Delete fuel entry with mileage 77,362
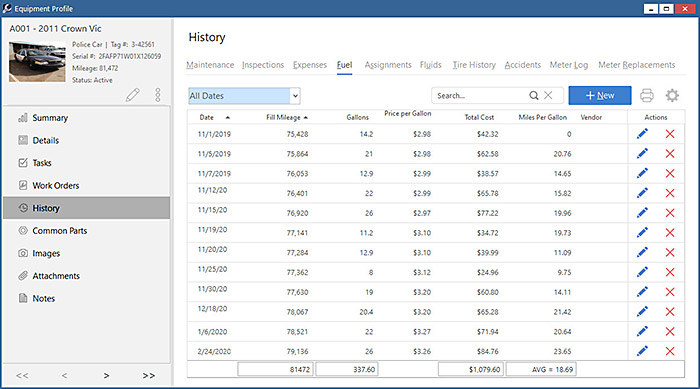Image resolution: width=700 pixels, height=389 pixels. (670, 272)
